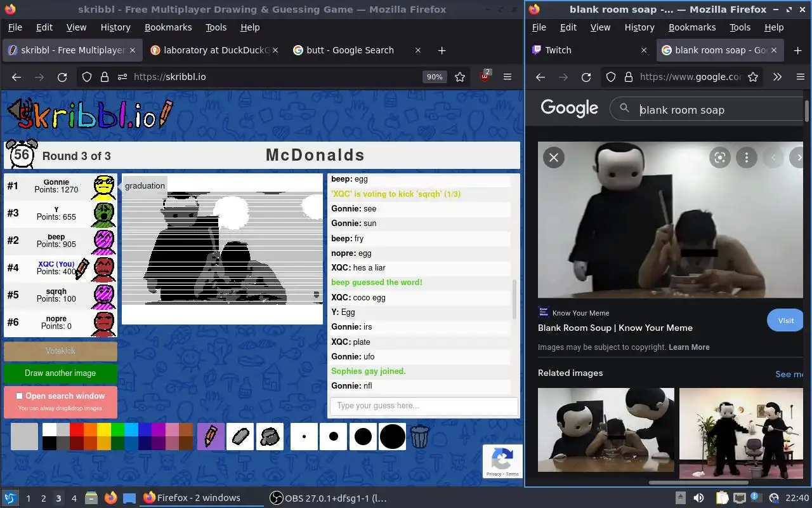Open File menu in skribbl Firefox window
This screenshot has height=508, width=812.
pos(15,27)
